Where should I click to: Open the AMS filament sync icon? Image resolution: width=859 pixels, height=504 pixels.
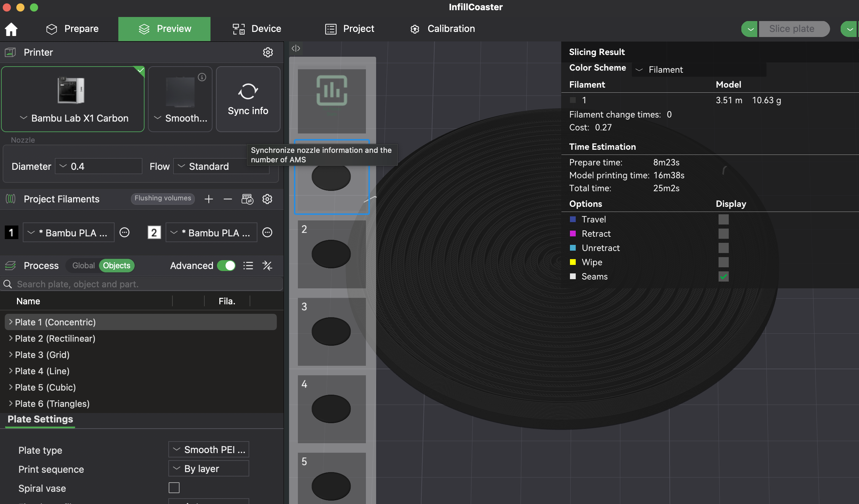247,199
